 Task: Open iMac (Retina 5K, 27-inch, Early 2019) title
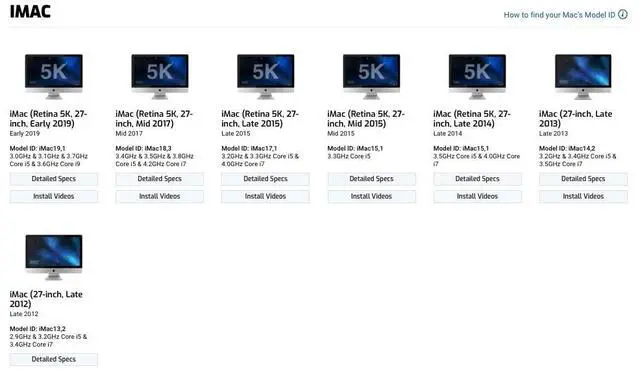click(x=48, y=119)
